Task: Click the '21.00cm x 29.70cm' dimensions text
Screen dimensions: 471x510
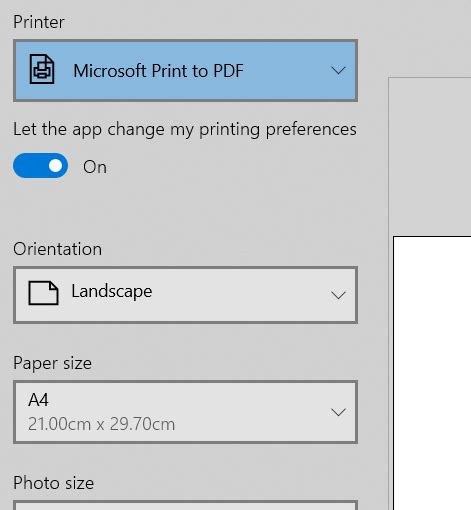Action: (x=102, y=424)
